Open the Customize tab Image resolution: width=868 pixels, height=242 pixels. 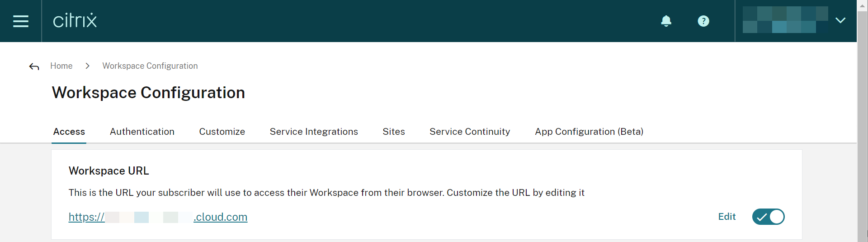click(222, 132)
